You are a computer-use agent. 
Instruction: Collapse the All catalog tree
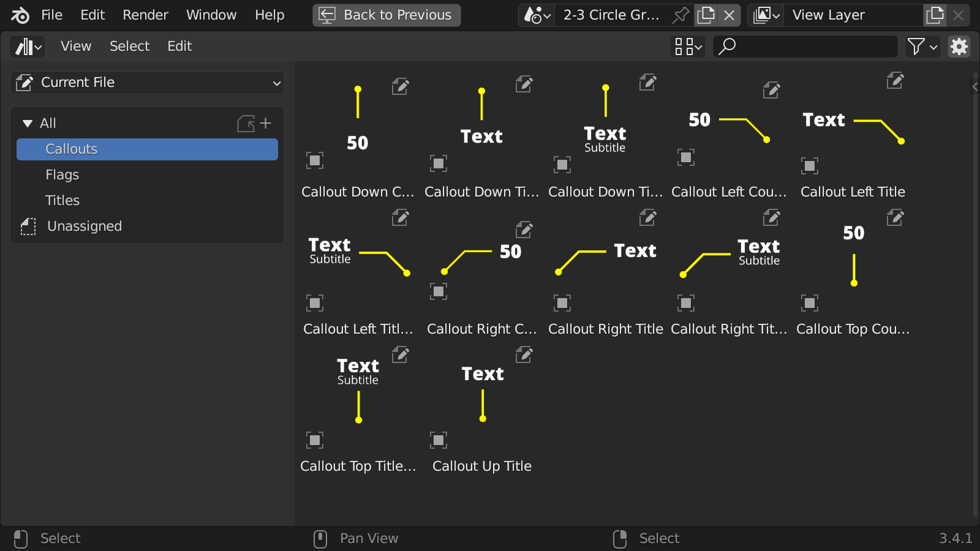(x=26, y=123)
